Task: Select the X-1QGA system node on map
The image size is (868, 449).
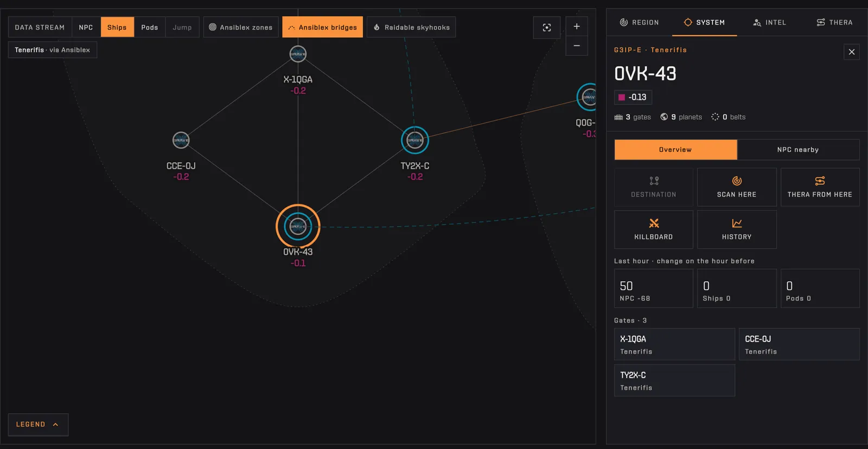Action: click(298, 54)
